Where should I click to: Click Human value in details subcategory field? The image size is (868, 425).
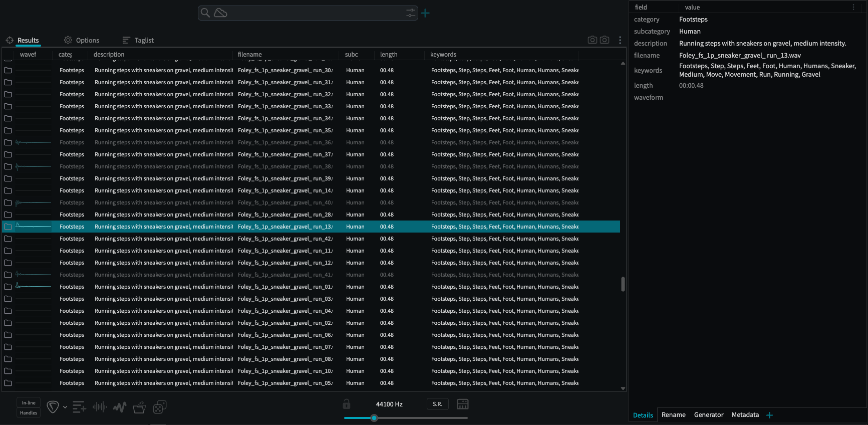(x=690, y=31)
